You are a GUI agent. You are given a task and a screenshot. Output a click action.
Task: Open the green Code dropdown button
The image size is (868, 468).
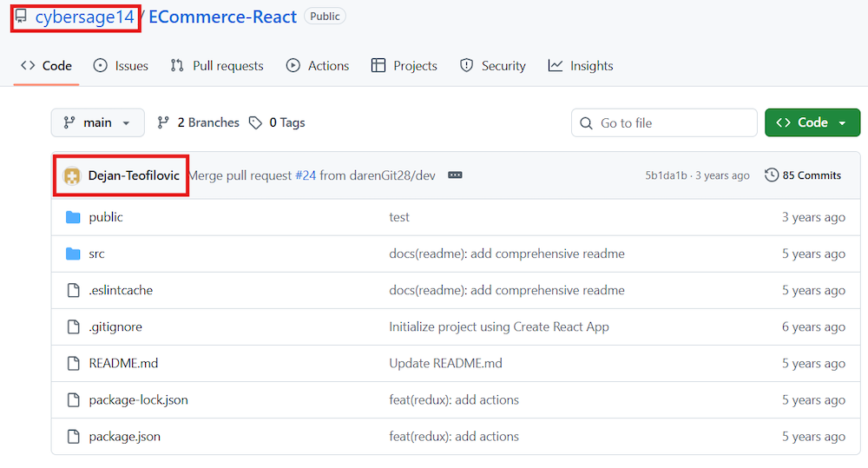(x=812, y=122)
